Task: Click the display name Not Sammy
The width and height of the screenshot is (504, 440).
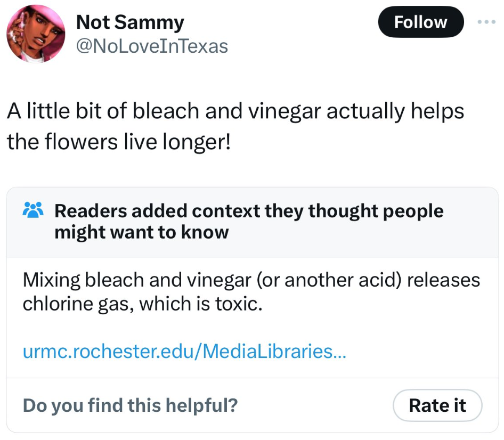Action: (x=130, y=22)
